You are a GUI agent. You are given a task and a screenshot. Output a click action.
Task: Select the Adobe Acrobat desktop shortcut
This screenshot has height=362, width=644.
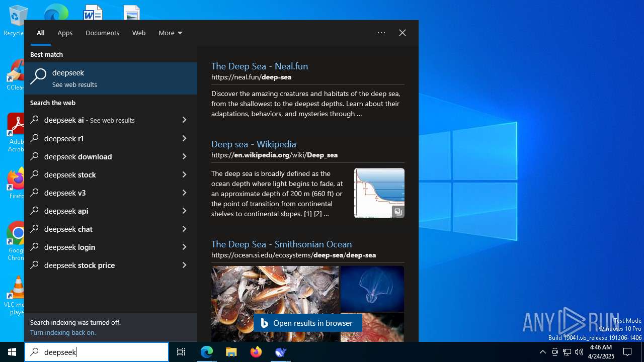[x=15, y=133]
